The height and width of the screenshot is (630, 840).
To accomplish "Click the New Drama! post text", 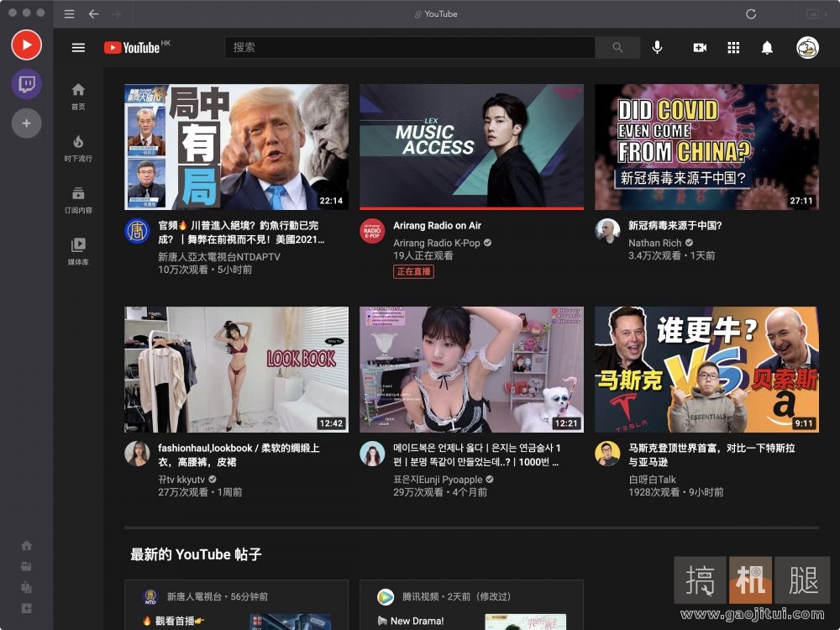I will pyautogui.click(x=411, y=621).
